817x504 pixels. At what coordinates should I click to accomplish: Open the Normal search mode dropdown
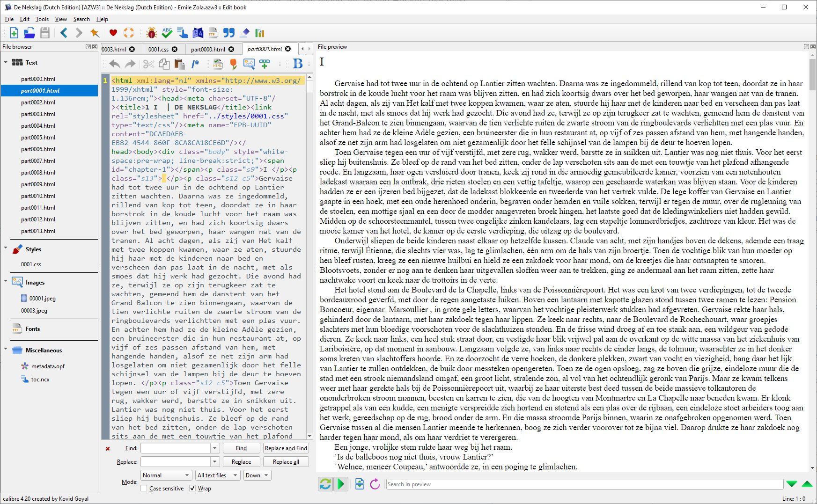point(166,475)
